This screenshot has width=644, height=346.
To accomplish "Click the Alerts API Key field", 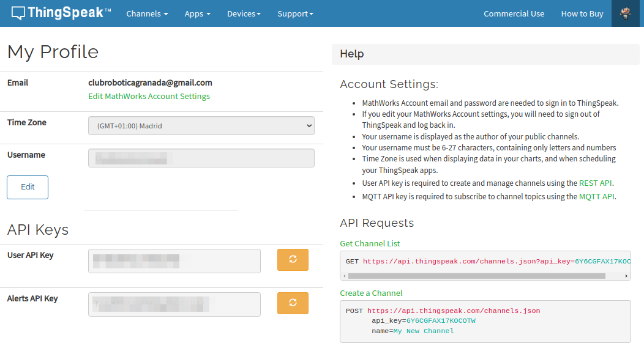I will pos(174,304).
